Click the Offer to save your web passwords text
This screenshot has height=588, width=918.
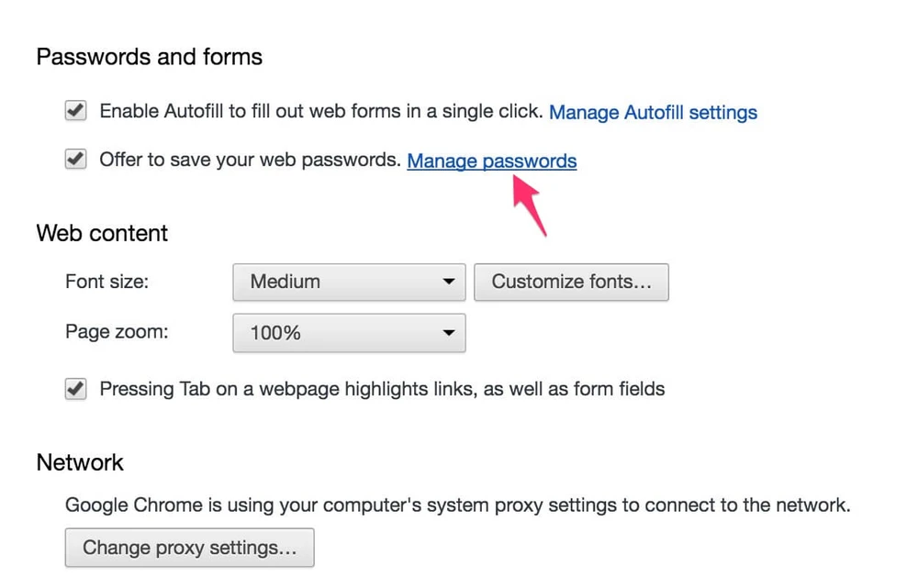pyautogui.click(x=250, y=160)
